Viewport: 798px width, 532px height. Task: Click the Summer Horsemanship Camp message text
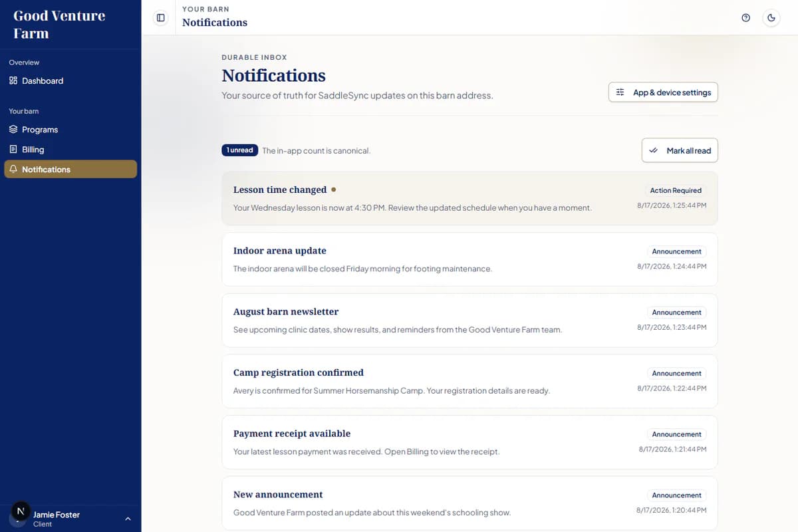[392, 390]
